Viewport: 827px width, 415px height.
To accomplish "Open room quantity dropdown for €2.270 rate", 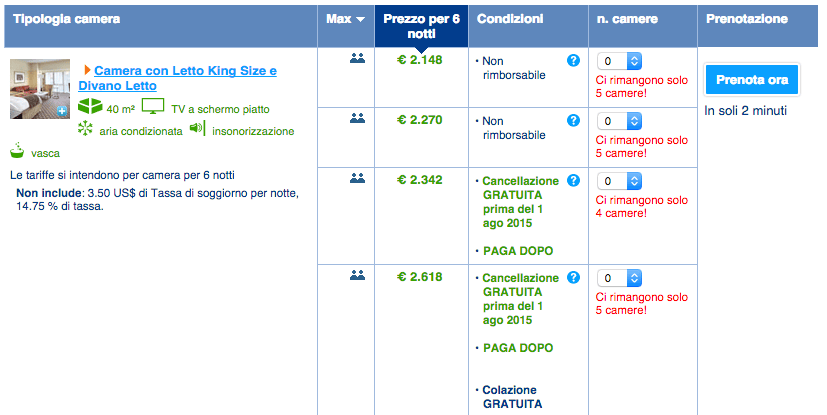I will [619, 121].
